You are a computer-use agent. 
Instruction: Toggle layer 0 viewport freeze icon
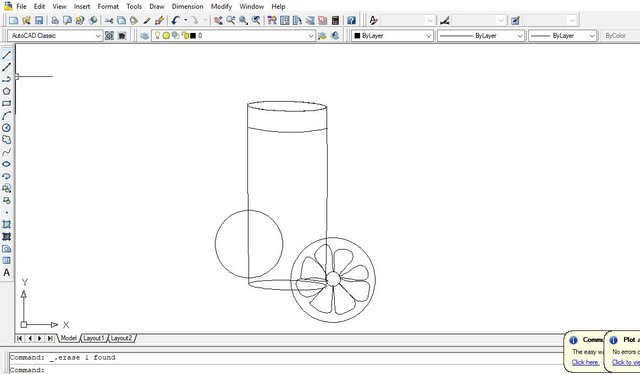176,36
